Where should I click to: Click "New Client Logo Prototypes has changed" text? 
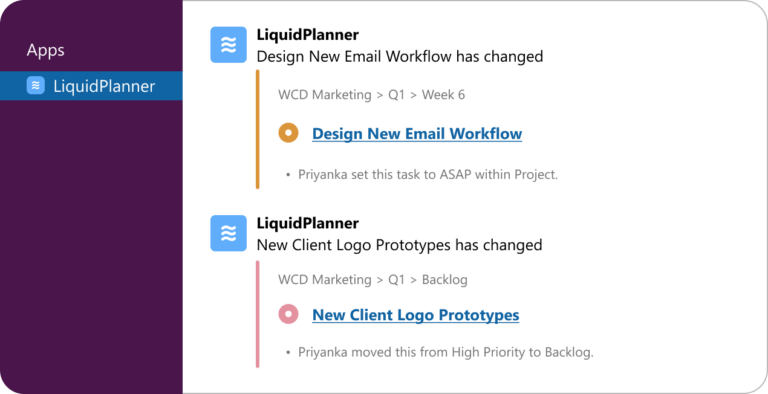(x=399, y=245)
